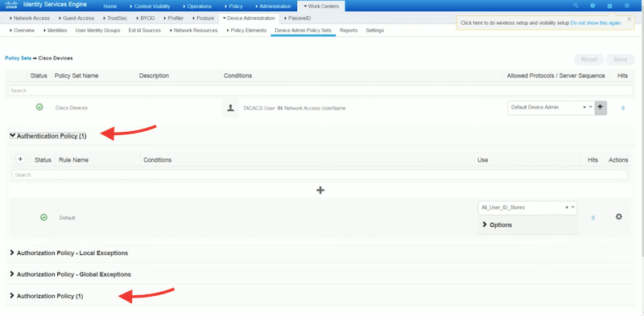This screenshot has width=644, height=316.
Task: Open the All_User_ID_Stores dropdown
Action: pos(573,207)
